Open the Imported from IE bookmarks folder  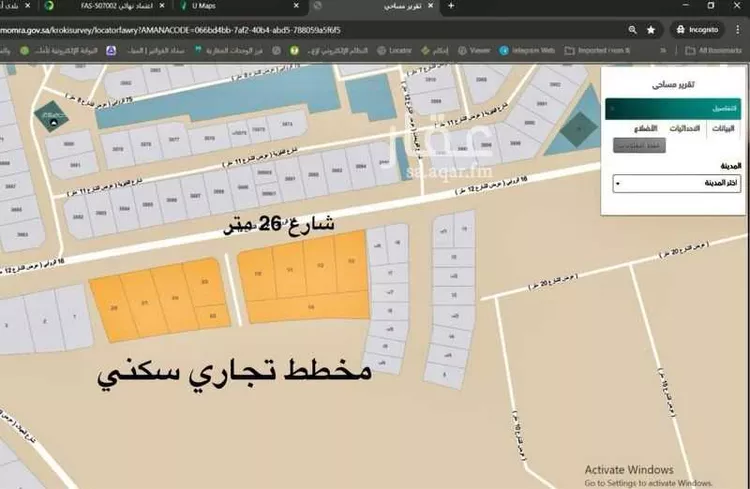point(597,50)
